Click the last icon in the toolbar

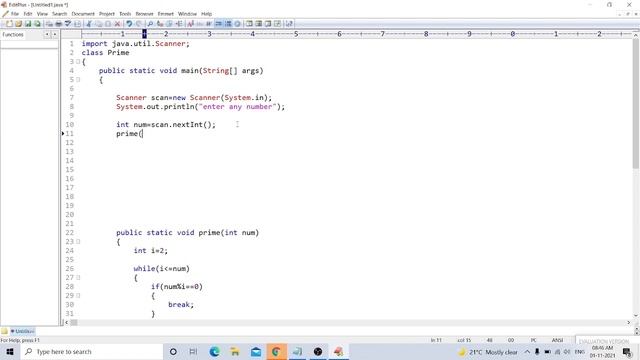[289, 24]
